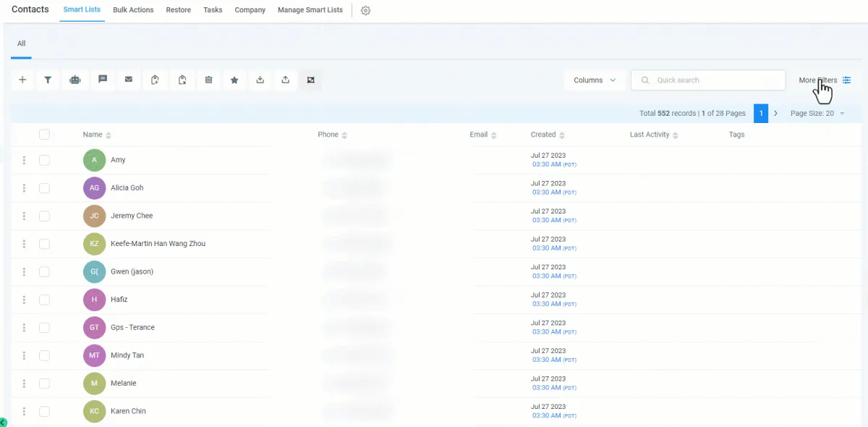Click the add tag icon

(155, 80)
